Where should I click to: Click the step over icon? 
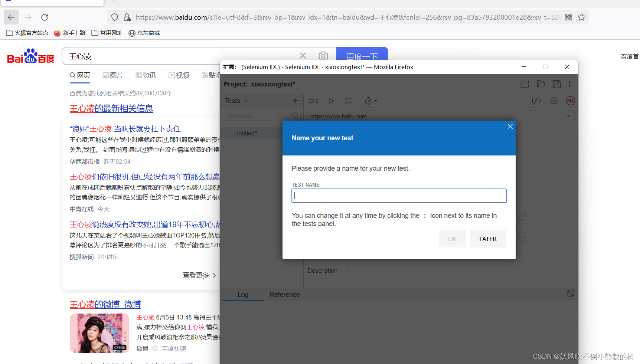pyautogui.click(x=349, y=101)
